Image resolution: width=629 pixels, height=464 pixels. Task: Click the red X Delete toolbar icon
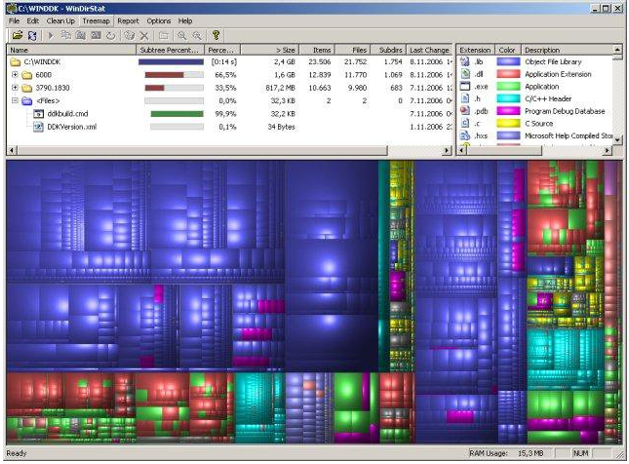pos(144,34)
